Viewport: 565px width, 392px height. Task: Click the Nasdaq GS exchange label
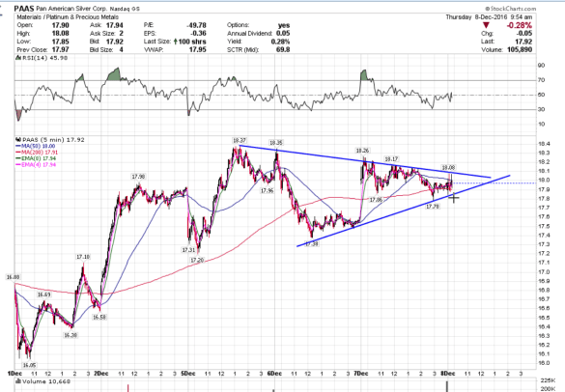click(x=125, y=9)
